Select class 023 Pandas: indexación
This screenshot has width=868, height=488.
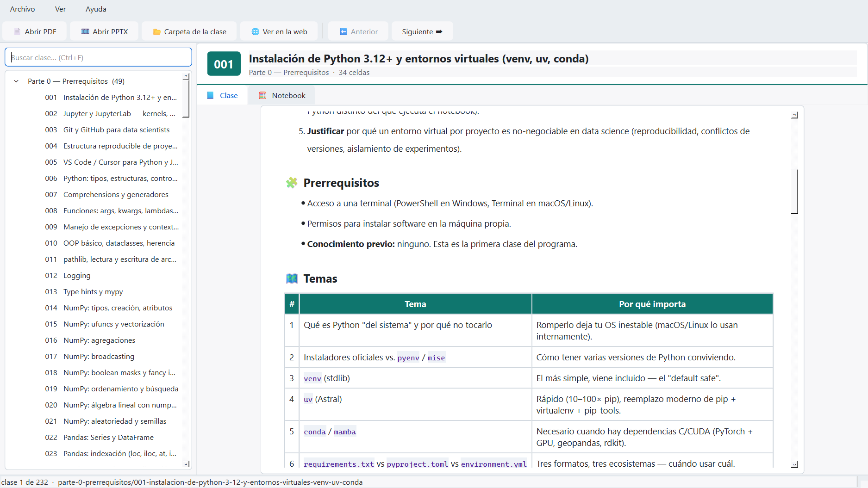tap(111, 453)
